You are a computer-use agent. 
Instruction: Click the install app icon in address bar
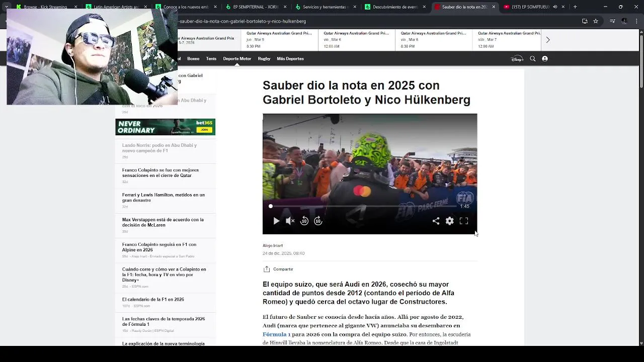tap(585, 21)
